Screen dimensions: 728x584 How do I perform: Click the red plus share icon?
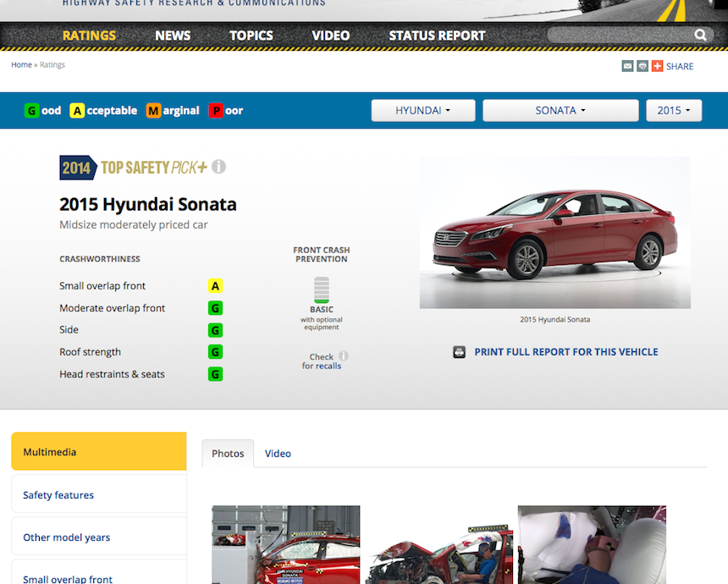tap(657, 66)
